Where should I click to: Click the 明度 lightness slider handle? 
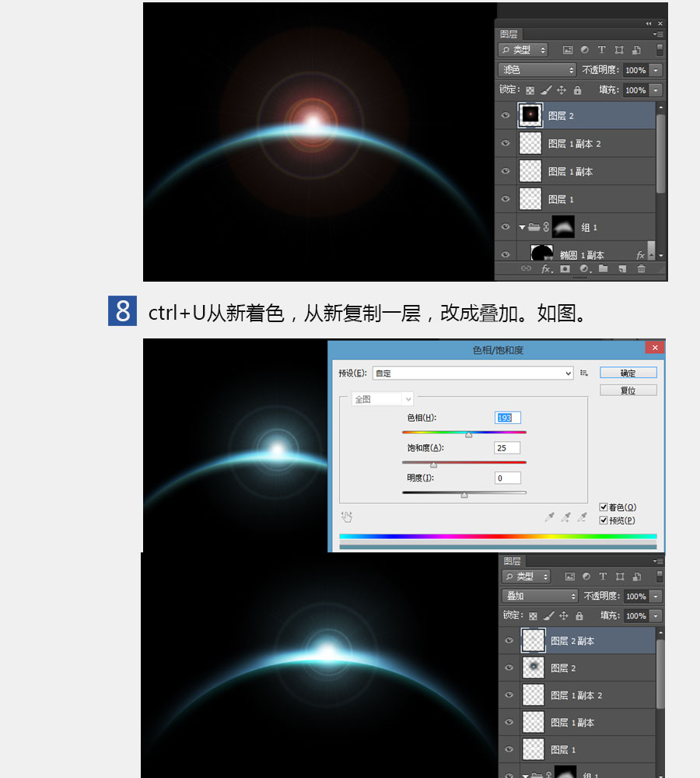click(x=464, y=495)
